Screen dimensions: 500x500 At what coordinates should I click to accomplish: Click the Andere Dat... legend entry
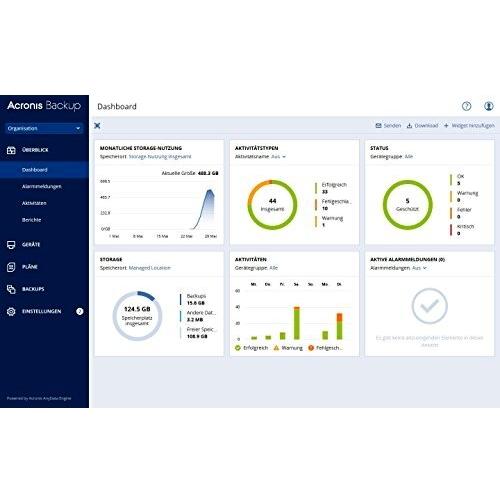(x=198, y=316)
